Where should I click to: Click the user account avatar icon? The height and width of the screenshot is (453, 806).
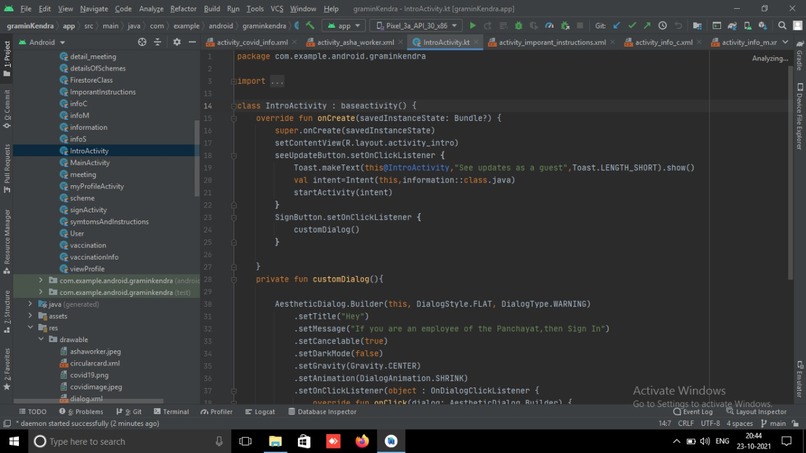(x=797, y=26)
